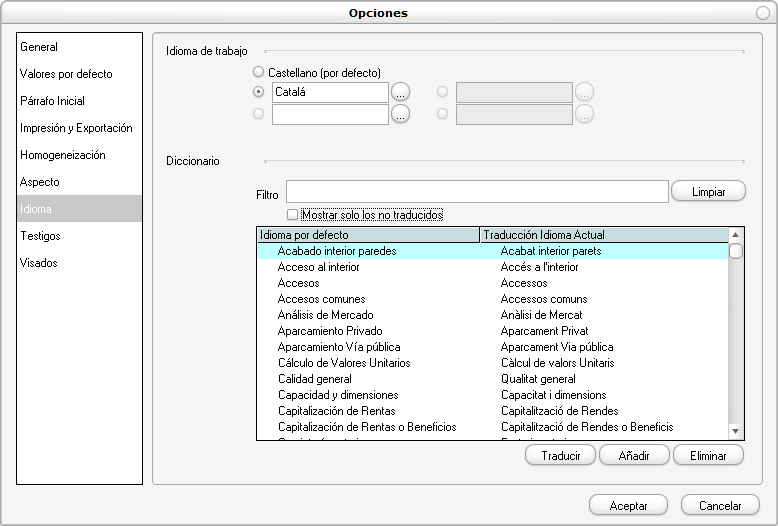
Task: Switch to the Testigos section
Action: tap(40, 236)
